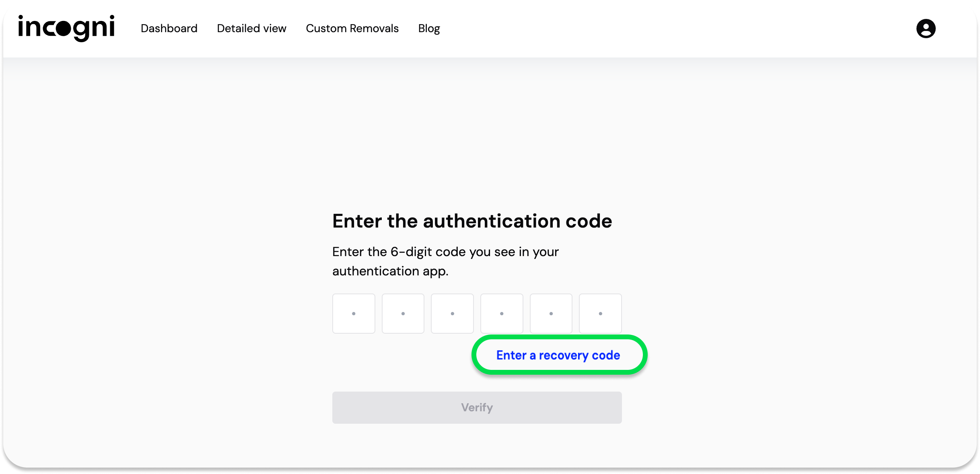Open the Blog link in navigation
The width and height of the screenshot is (980, 474).
tap(429, 29)
